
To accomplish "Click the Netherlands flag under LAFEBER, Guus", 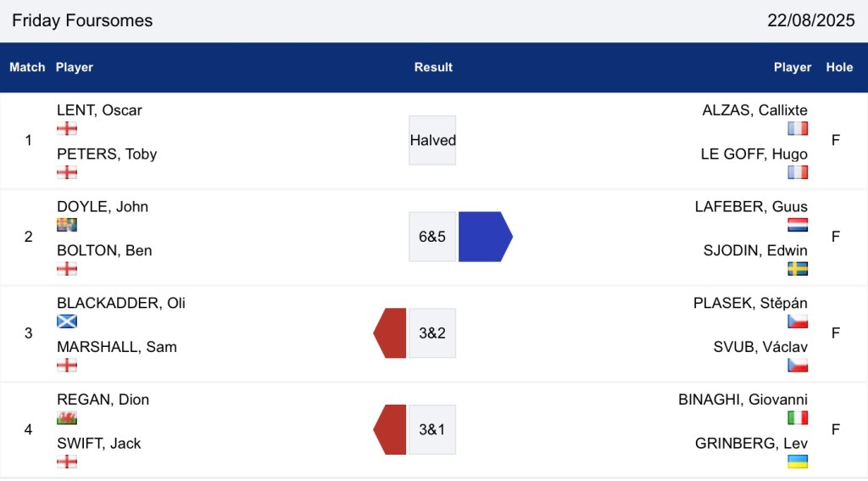I will pos(797,225).
